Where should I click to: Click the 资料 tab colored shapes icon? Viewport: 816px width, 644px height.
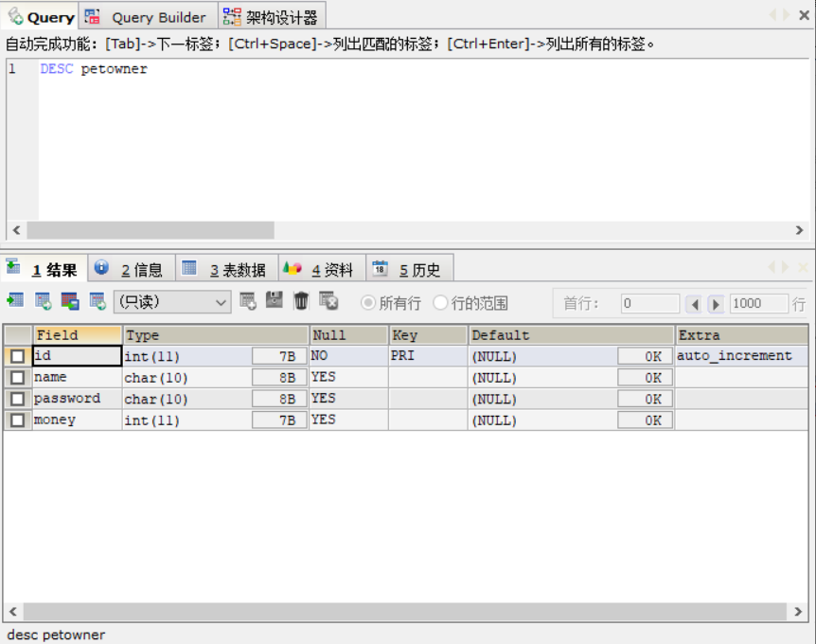292,268
